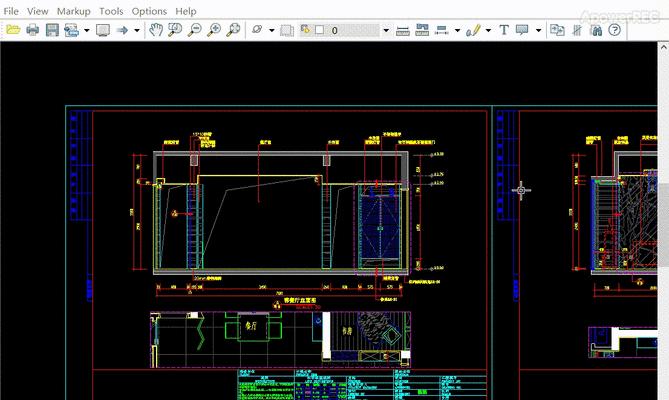Screen dimensions: 669x400
Task: Click the 餐厅 room label in plan
Action: (x=251, y=326)
